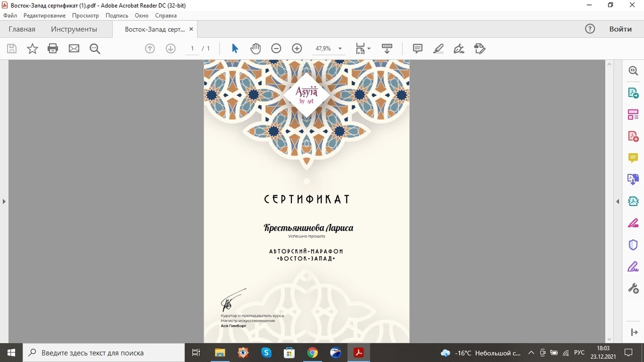Viewport: 644px width, 362px height.
Task: Zoom out with the minus icon
Action: (276, 49)
